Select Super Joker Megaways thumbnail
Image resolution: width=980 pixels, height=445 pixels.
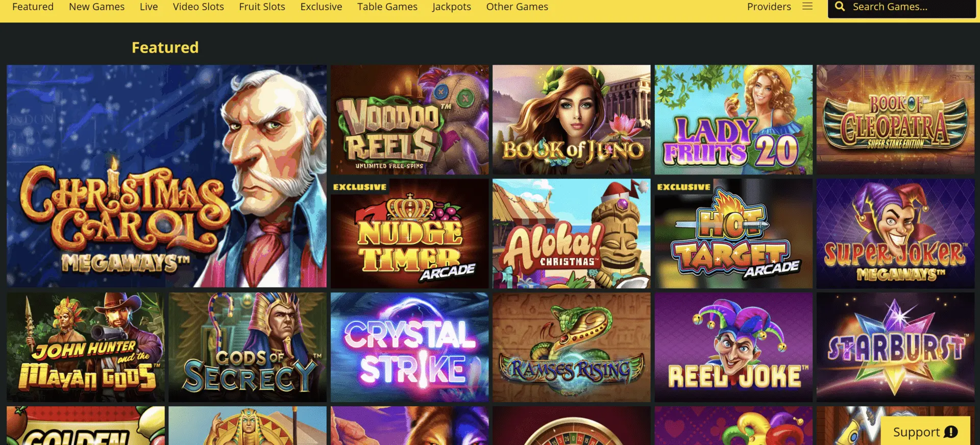coord(895,233)
